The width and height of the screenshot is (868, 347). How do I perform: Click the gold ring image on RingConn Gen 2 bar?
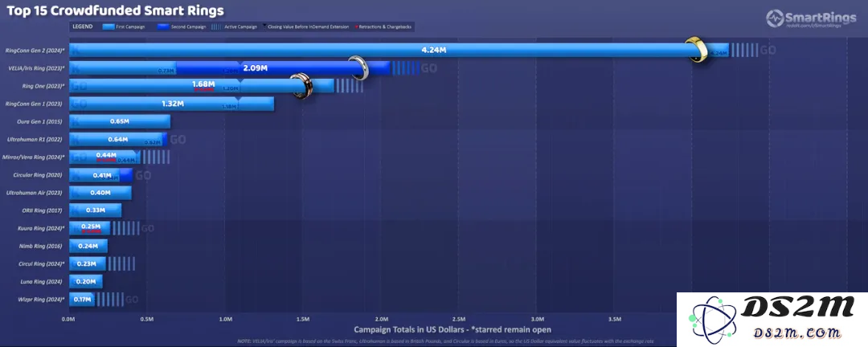tap(697, 49)
